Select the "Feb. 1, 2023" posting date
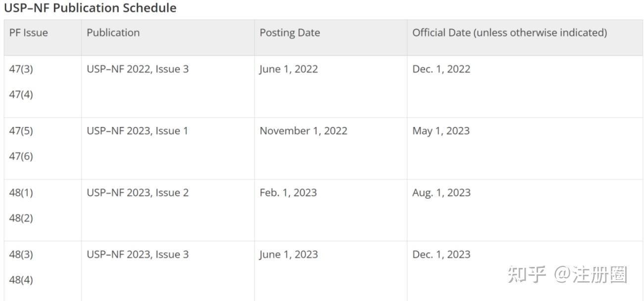This screenshot has width=644, height=301. coord(288,193)
